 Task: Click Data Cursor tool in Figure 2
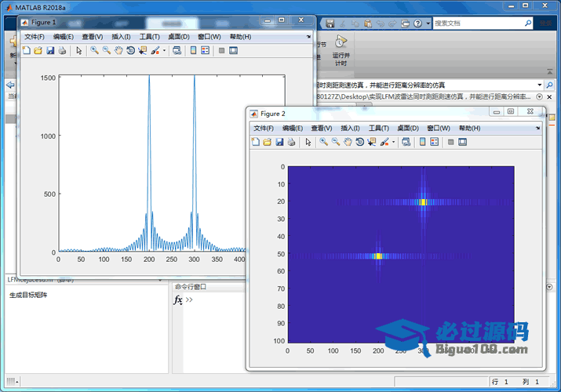[x=372, y=142]
